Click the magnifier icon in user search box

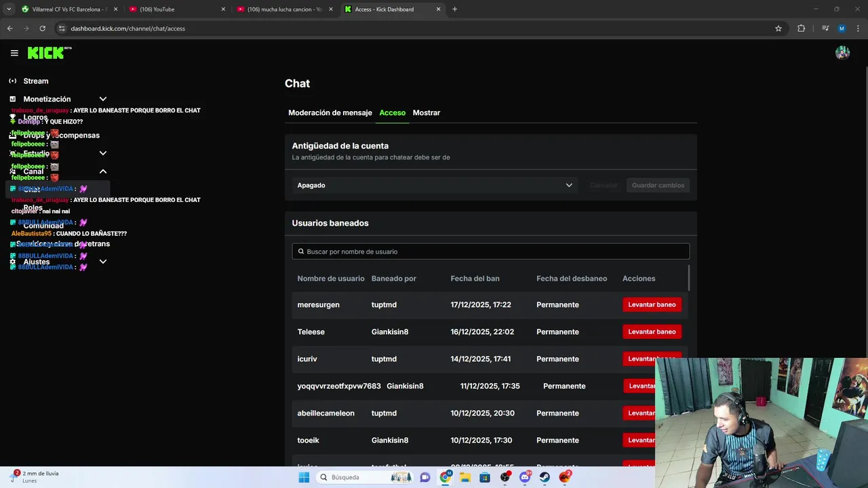[301, 251]
